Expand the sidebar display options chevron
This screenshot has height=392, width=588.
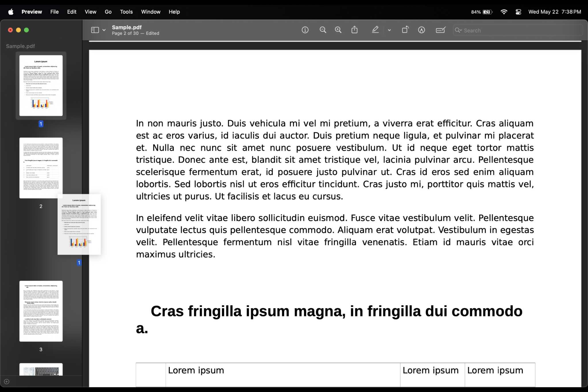[104, 30]
